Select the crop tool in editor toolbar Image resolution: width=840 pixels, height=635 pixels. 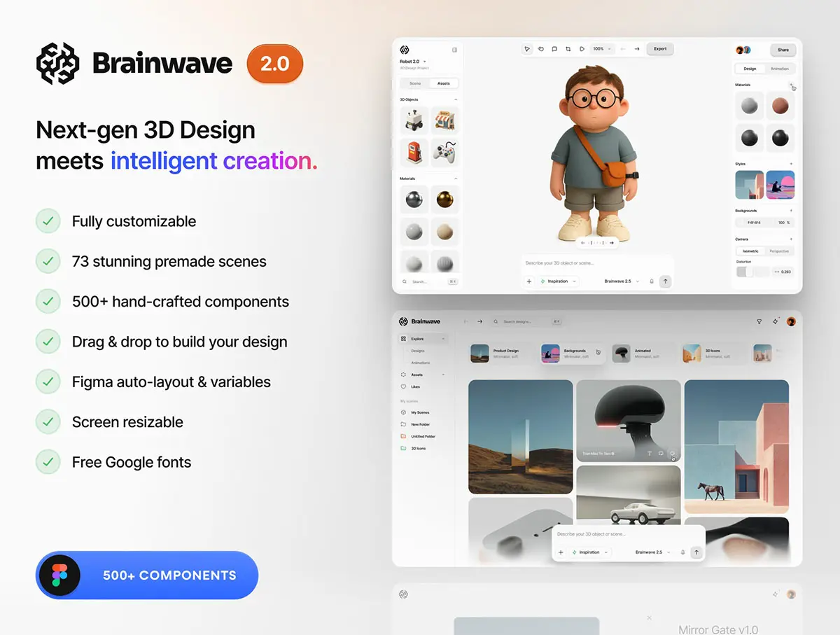568,49
